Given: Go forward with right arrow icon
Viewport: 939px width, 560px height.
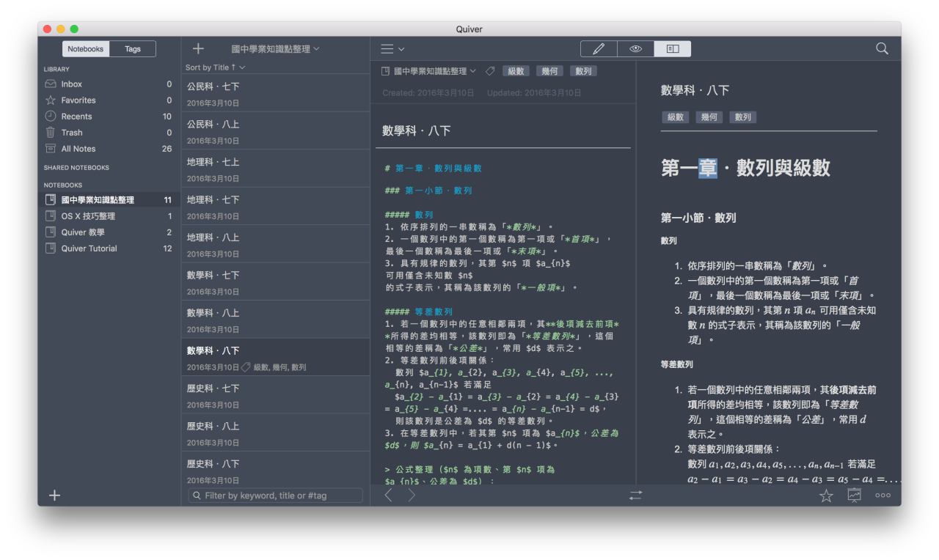Looking at the screenshot, I should 412,495.
